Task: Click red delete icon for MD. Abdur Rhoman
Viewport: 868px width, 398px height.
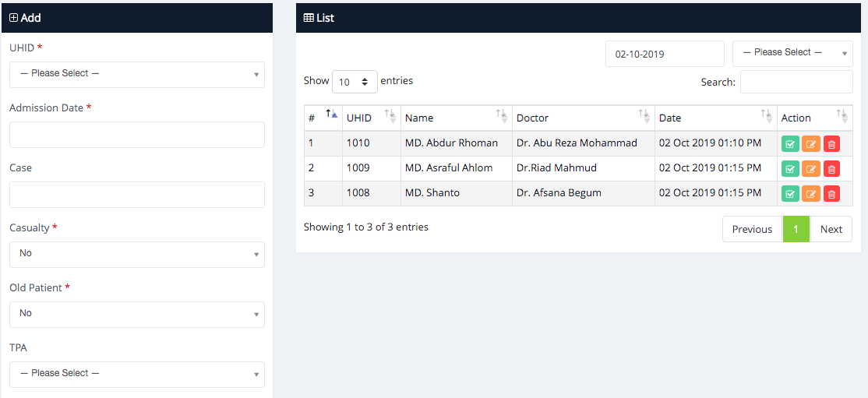Action: (x=831, y=144)
